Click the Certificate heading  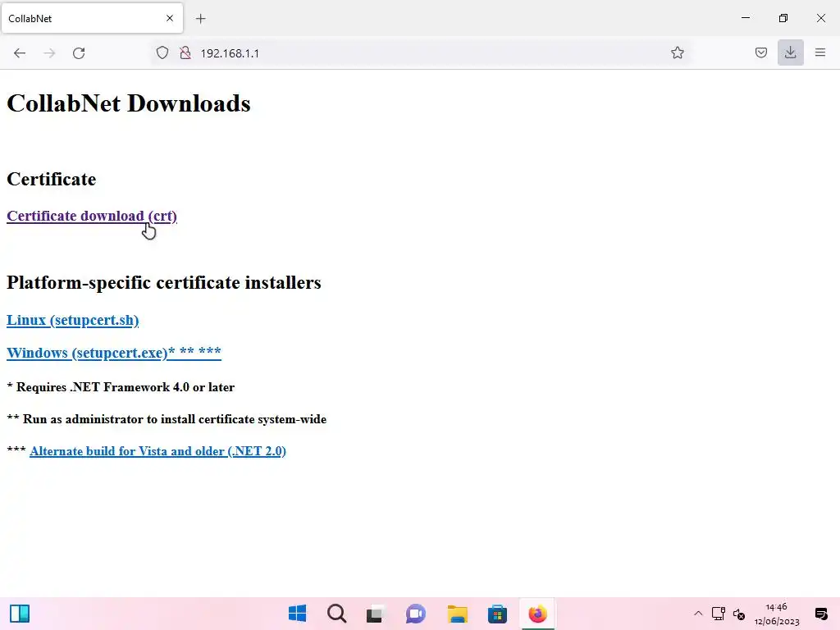[52, 179]
